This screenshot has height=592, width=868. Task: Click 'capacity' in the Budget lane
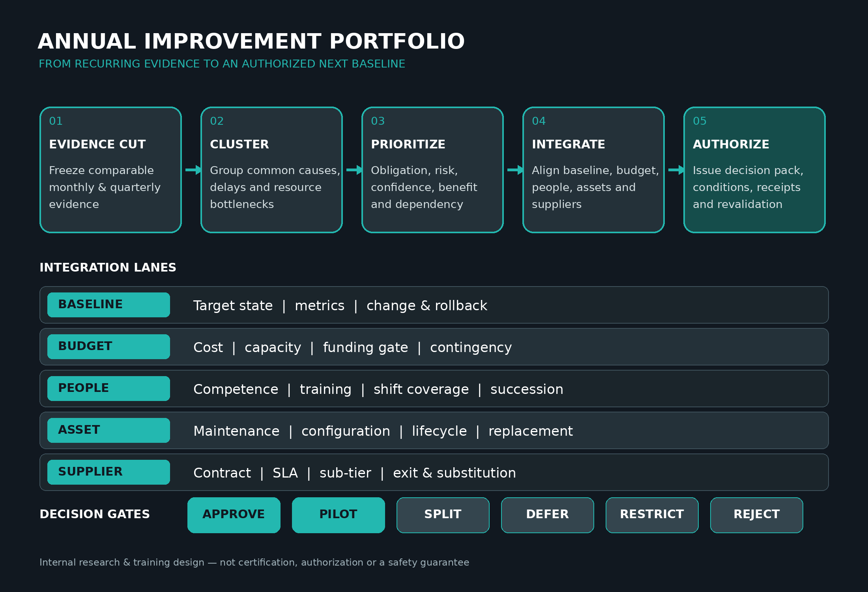(273, 348)
